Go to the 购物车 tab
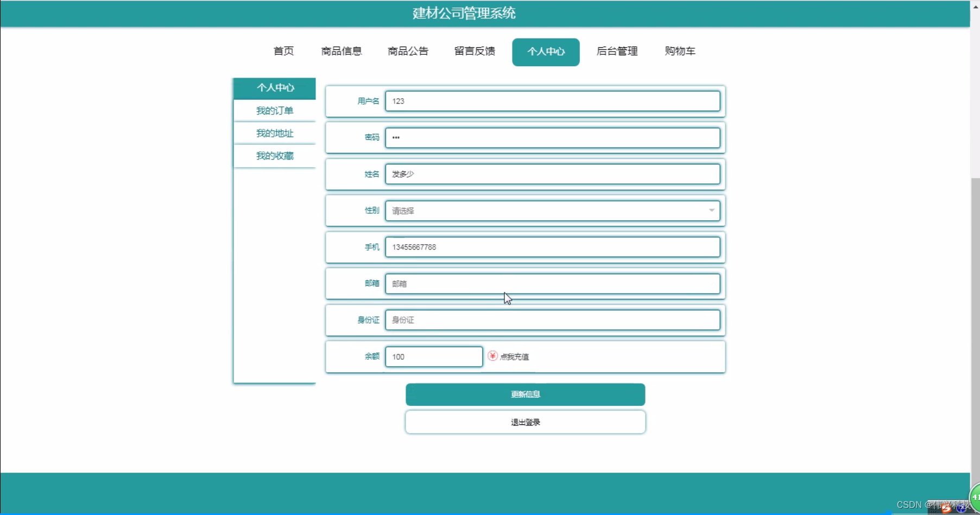980x515 pixels. 679,52
